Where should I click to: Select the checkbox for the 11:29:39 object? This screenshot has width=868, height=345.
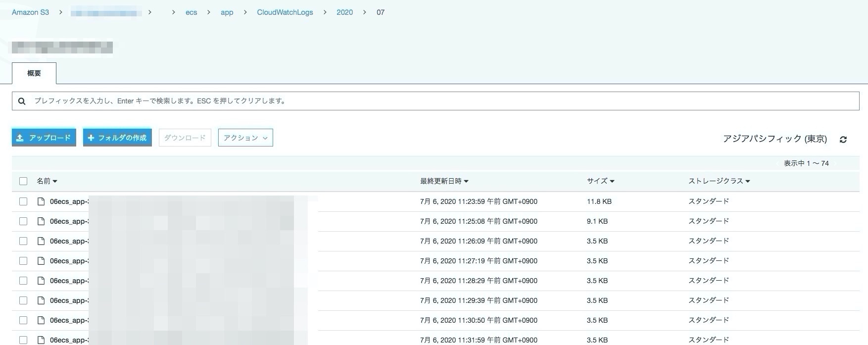click(x=23, y=300)
